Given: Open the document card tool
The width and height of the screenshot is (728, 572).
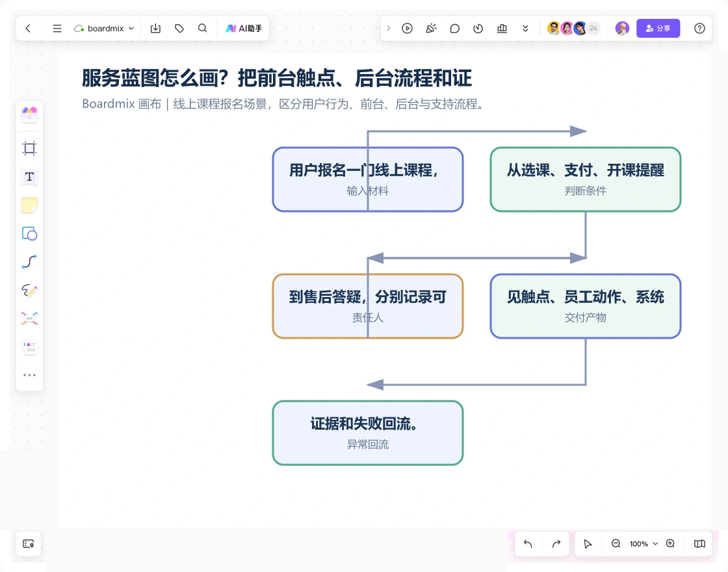Looking at the screenshot, I should point(29,347).
